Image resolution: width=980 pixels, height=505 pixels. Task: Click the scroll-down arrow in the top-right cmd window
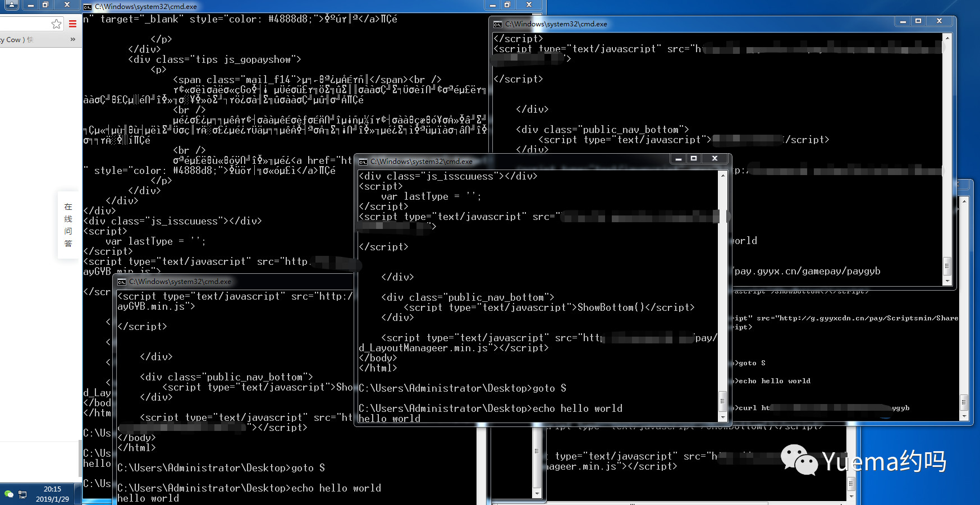(x=947, y=281)
